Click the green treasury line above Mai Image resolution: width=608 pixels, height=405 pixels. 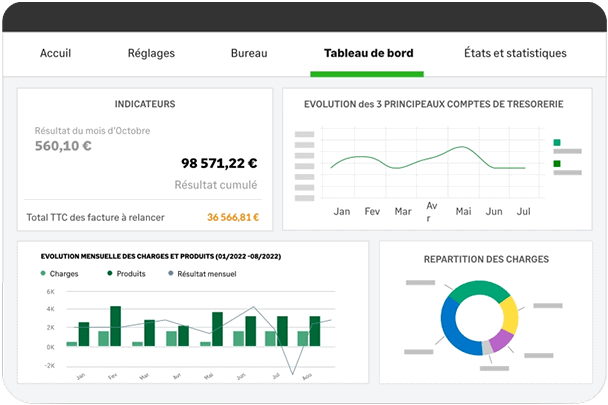462,150
